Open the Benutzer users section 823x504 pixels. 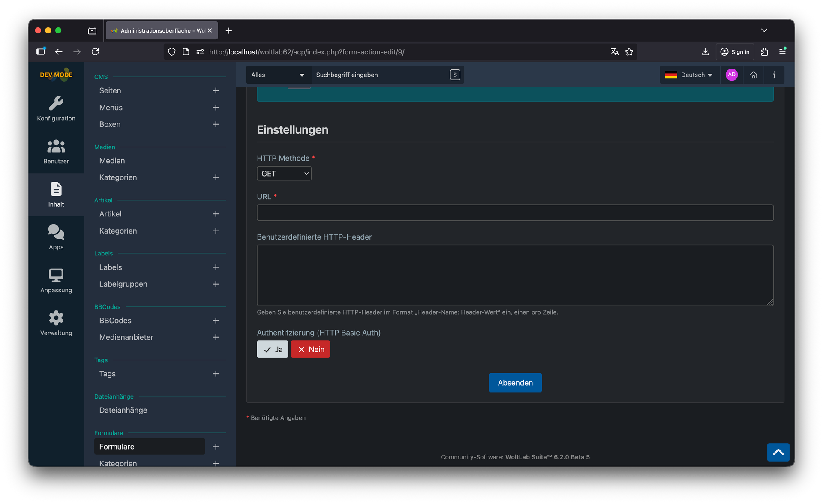pos(56,152)
